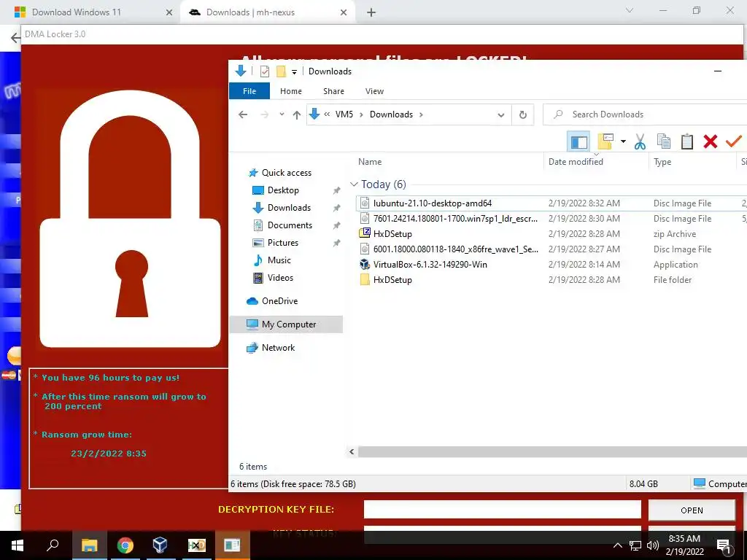Expand address bar history dropdown

click(x=500, y=114)
